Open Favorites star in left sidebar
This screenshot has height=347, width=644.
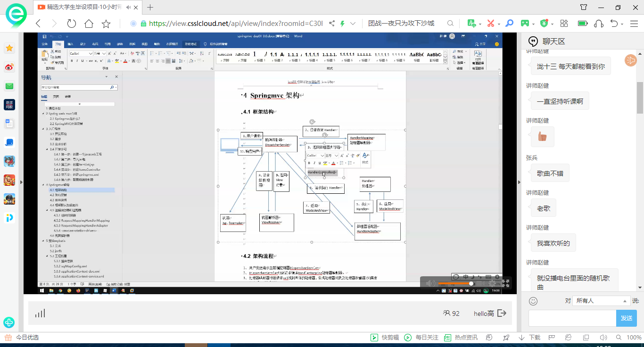[x=9, y=48]
